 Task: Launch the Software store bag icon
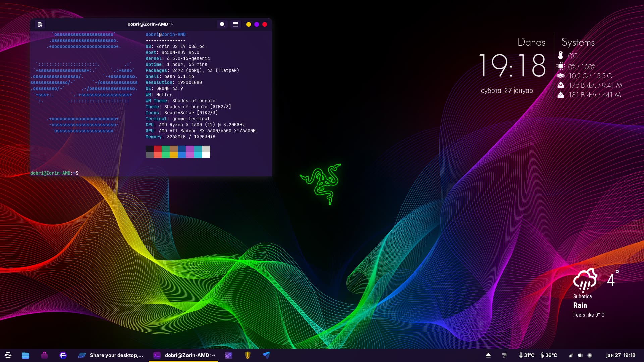(x=44, y=355)
